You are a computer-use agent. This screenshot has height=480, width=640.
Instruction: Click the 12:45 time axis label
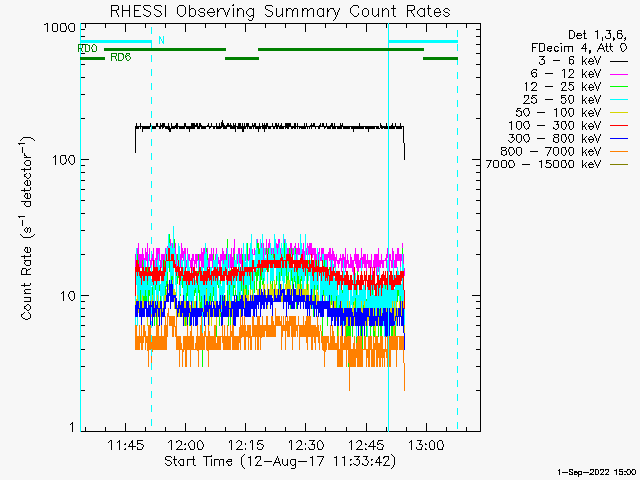tap(366, 445)
